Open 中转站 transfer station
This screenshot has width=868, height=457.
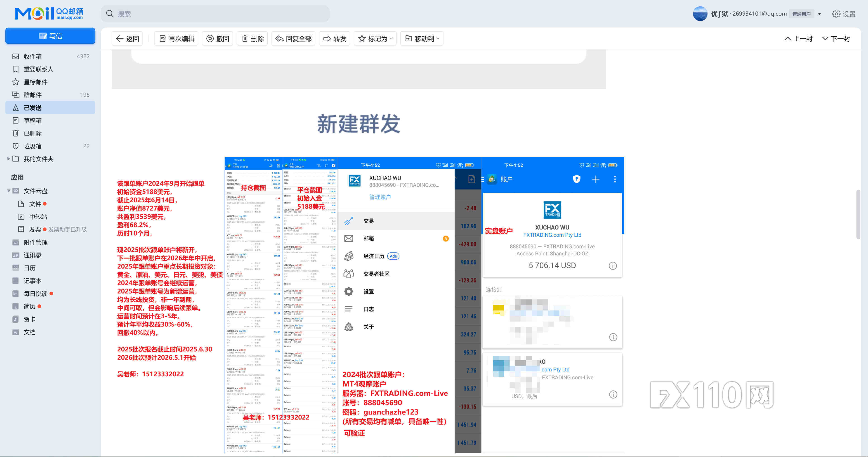tap(38, 217)
